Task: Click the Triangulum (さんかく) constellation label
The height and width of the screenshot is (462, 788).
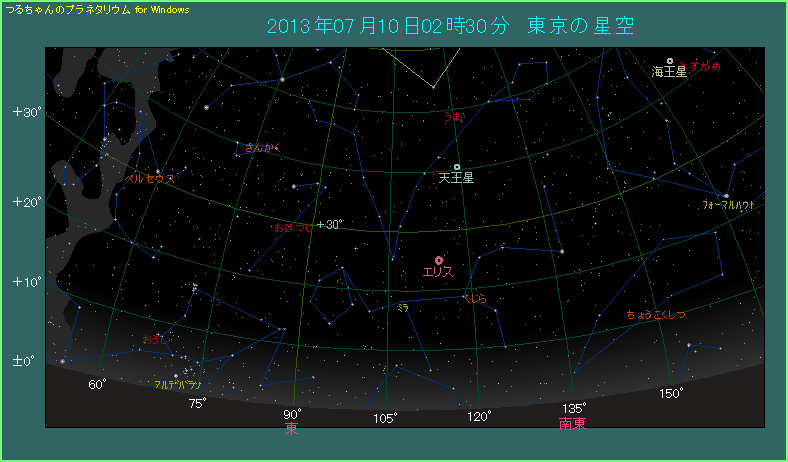Action: [x=263, y=148]
